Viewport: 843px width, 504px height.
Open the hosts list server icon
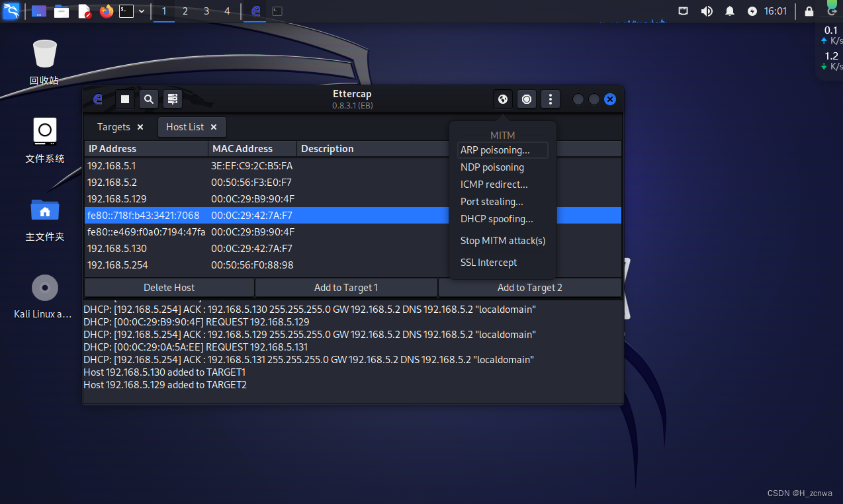(173, 99)
